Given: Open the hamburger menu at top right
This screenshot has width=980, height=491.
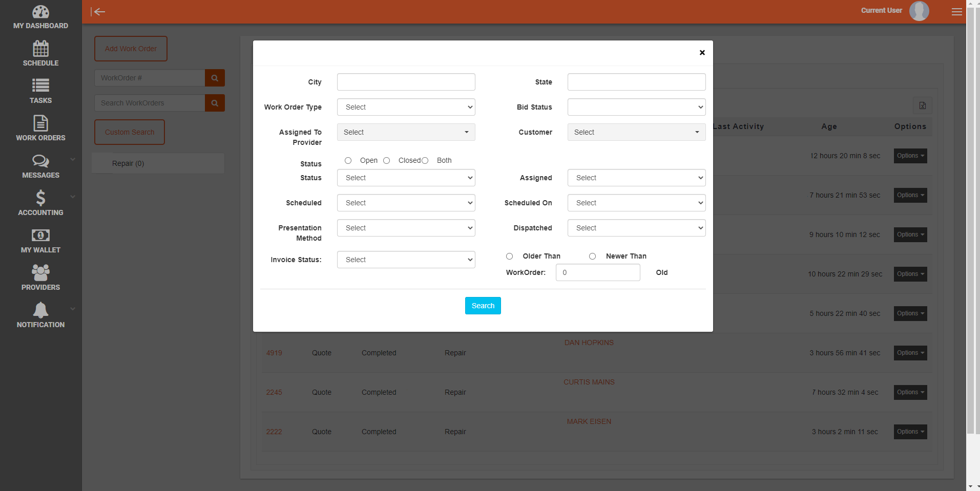Looking at the screenshot, I should (956, 12).
